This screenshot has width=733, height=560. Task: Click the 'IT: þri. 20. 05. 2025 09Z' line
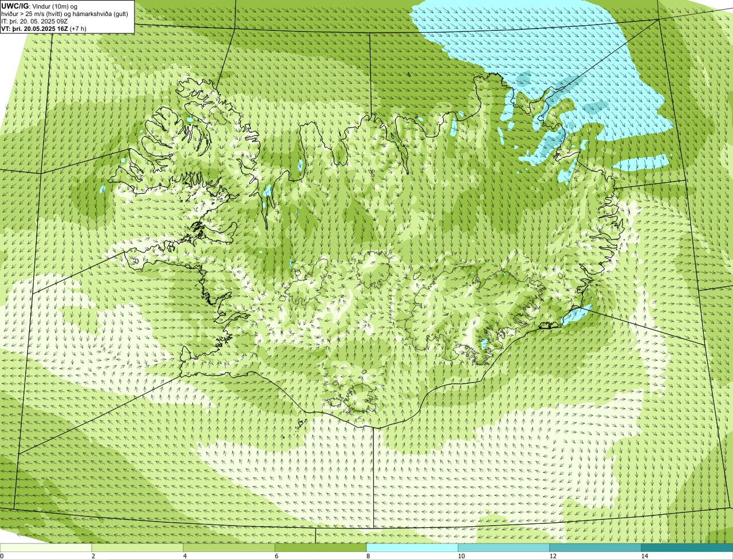click(x=34, y=21)
